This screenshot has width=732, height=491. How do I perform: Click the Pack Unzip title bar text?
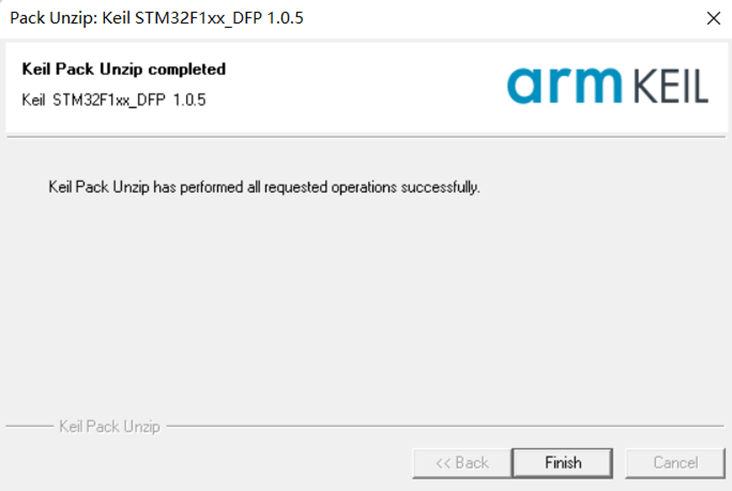click(x=157, y=18)
